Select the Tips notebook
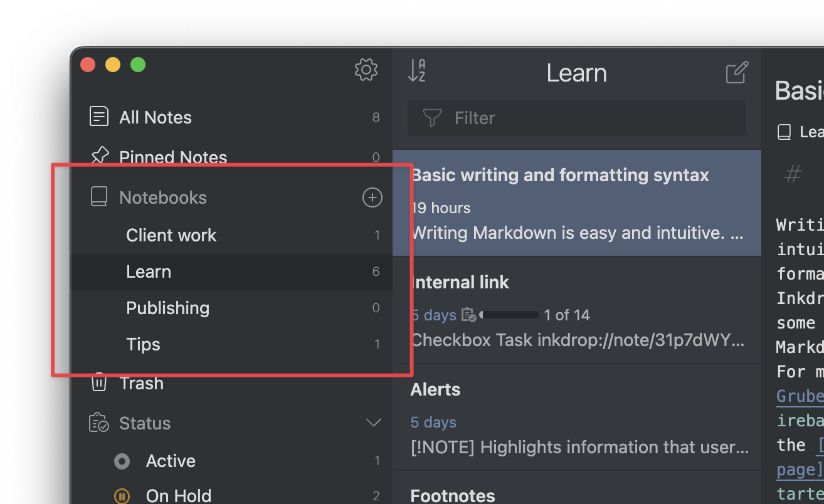824x504 pixels. 143,344
